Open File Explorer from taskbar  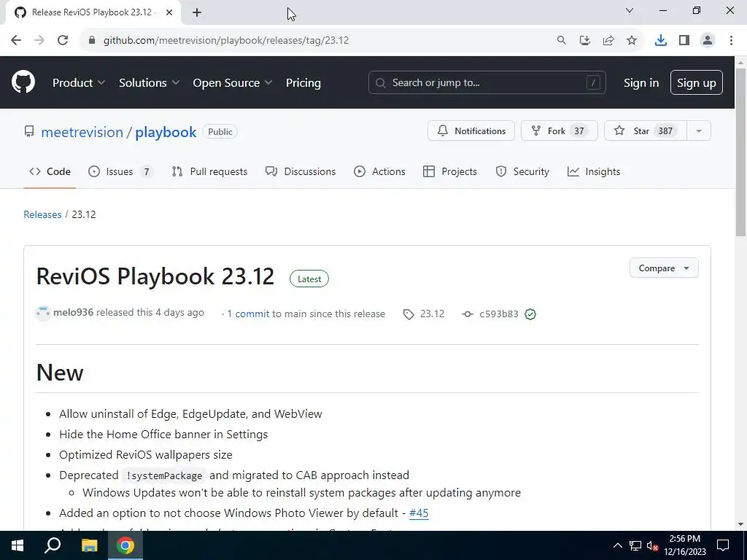tap(89, 545)
